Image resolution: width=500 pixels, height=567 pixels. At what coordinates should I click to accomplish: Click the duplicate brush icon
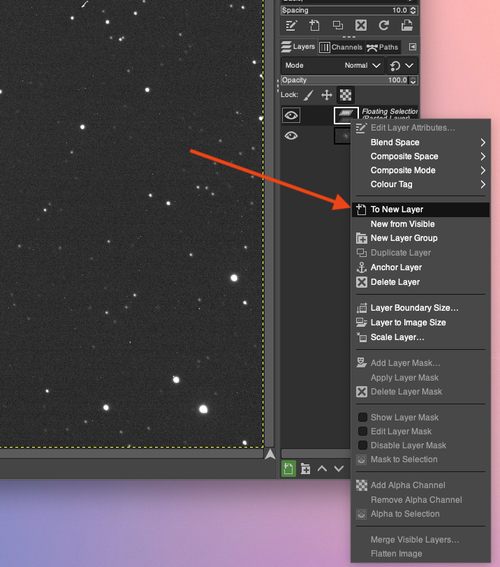point(338,25)
